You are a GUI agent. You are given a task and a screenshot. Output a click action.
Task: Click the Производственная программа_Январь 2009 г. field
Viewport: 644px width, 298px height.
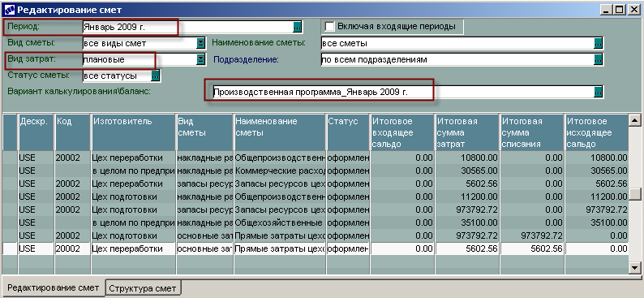[403, 92]
